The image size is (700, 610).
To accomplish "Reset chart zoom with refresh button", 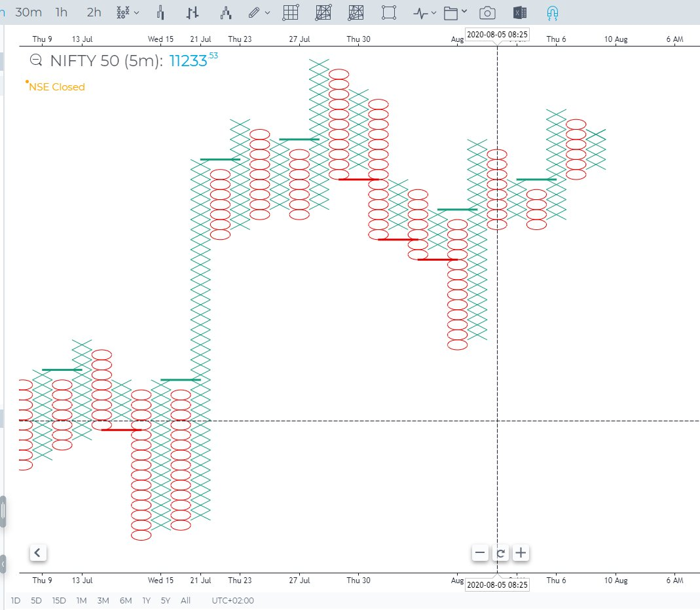I will [500, 553].
